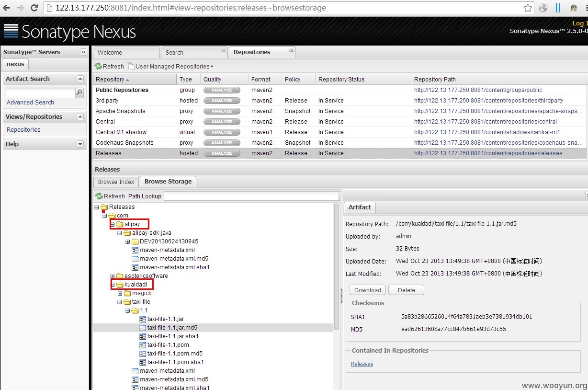The width and height of the screenshot is (588, 390).
Task: Bookmark the page with the star icon
Action: click(528, 8)
